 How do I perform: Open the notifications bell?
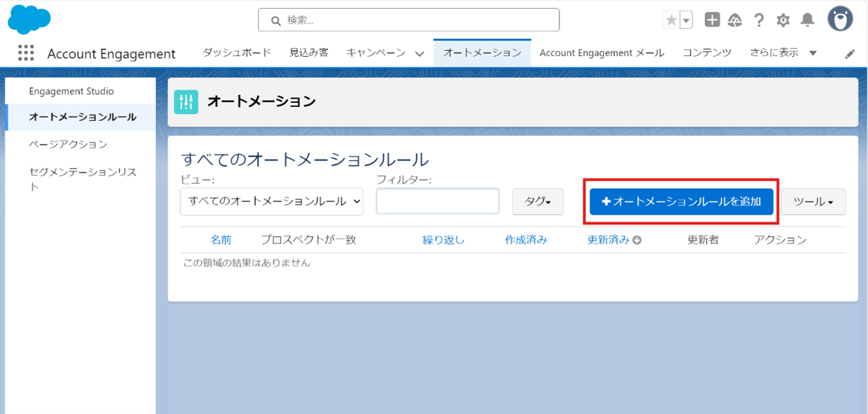[808, 20]
